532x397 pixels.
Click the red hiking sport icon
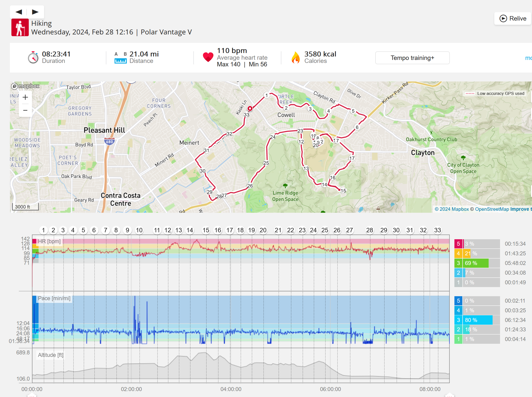(20, 27)
